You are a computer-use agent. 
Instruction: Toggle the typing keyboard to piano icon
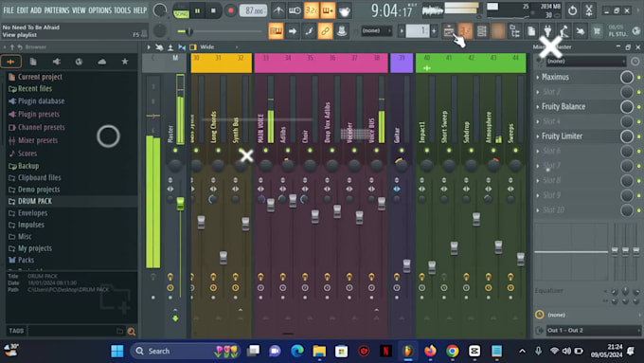click(276, 31)
